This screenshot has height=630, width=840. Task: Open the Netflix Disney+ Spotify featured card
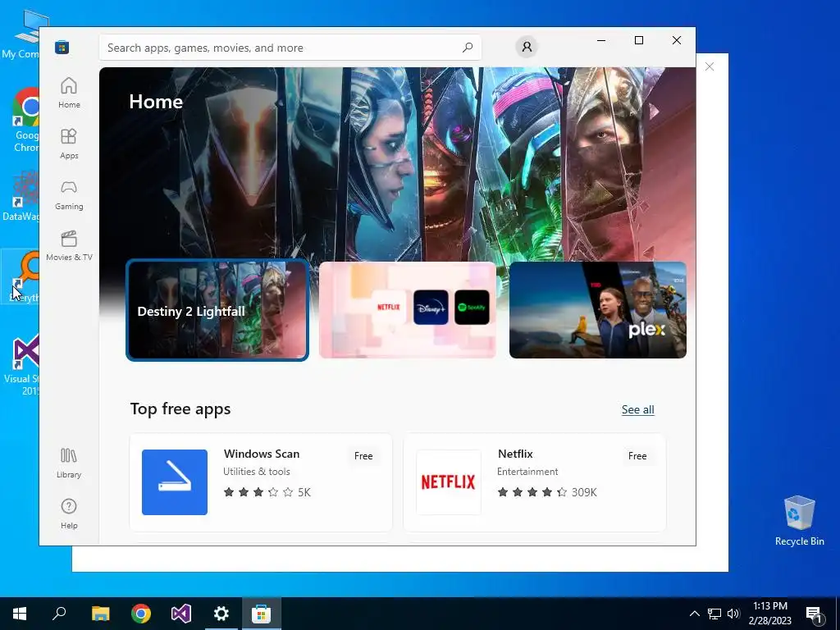(407, 310)
